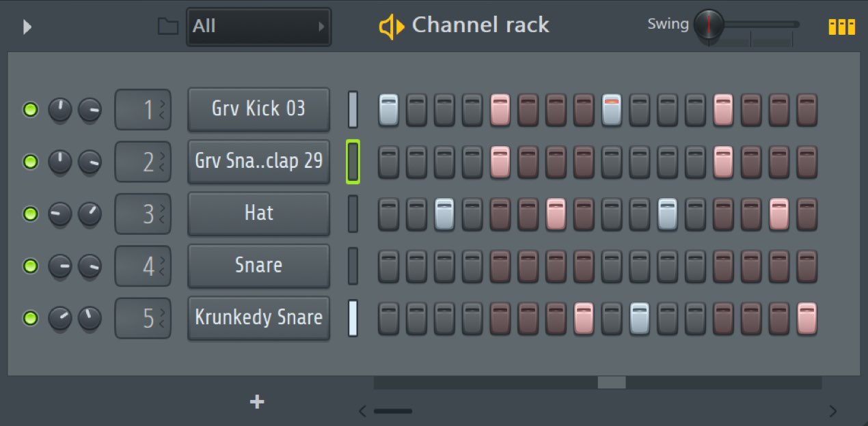Click the right scroll arrow at bottom

(832, 411)
